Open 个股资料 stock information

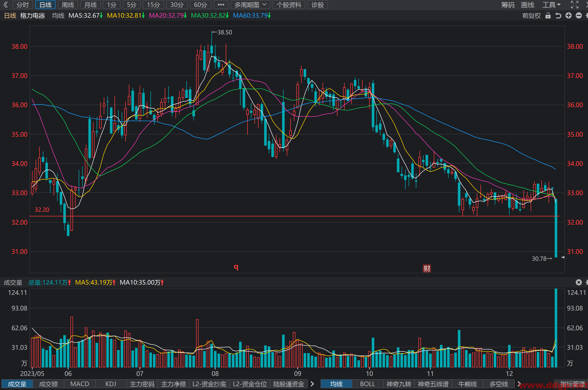[289, 5]
